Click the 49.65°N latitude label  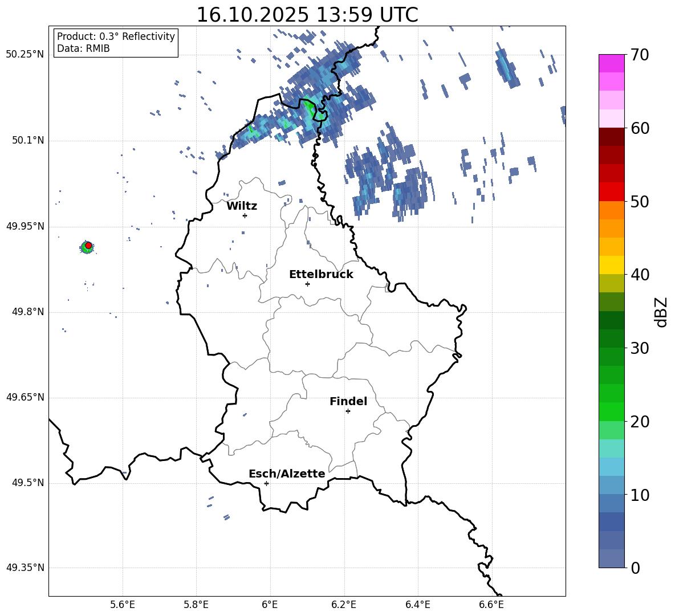(25, 397)
